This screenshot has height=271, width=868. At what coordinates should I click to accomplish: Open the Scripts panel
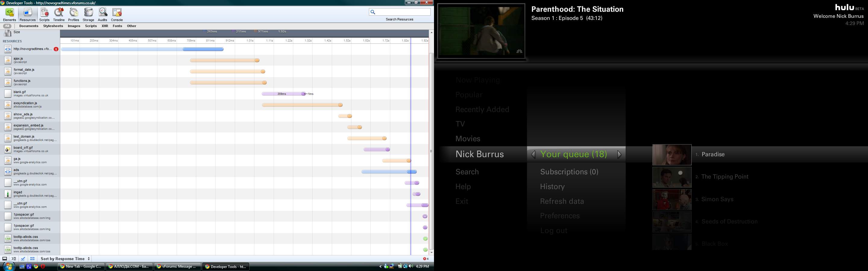(x=44, y=15)
